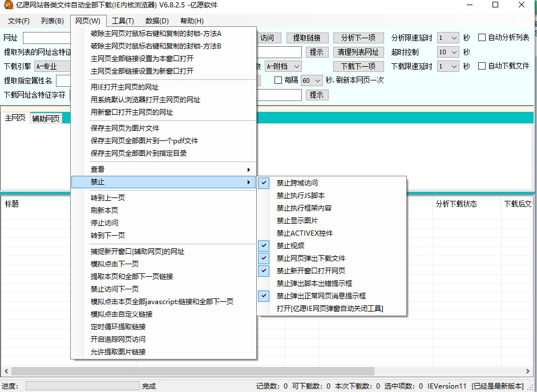
Task: Choose 主网页全部链接设置为本窗口打开
Action: [x=164, y=59]
